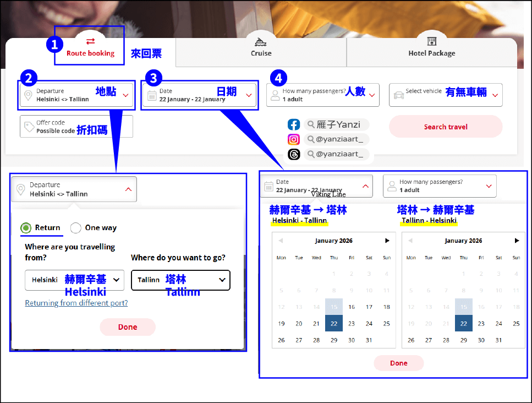
Task: Select 22 in Helsinki - Tallinn calendar
Action: tap(334, 324)
